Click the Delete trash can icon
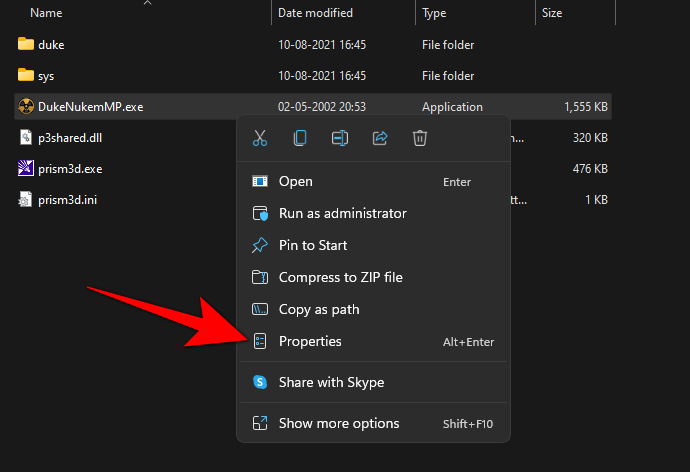690x472 pixels. click(421, 139)
